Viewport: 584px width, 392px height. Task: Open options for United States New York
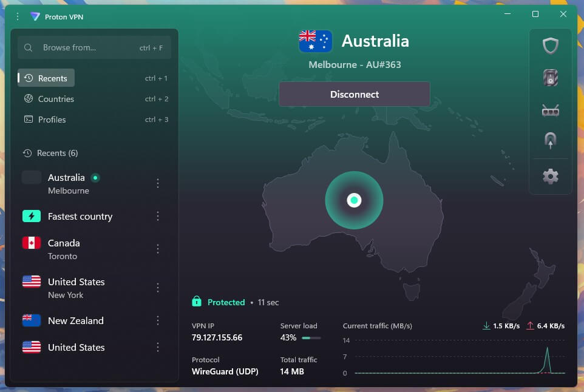[158, 288]
